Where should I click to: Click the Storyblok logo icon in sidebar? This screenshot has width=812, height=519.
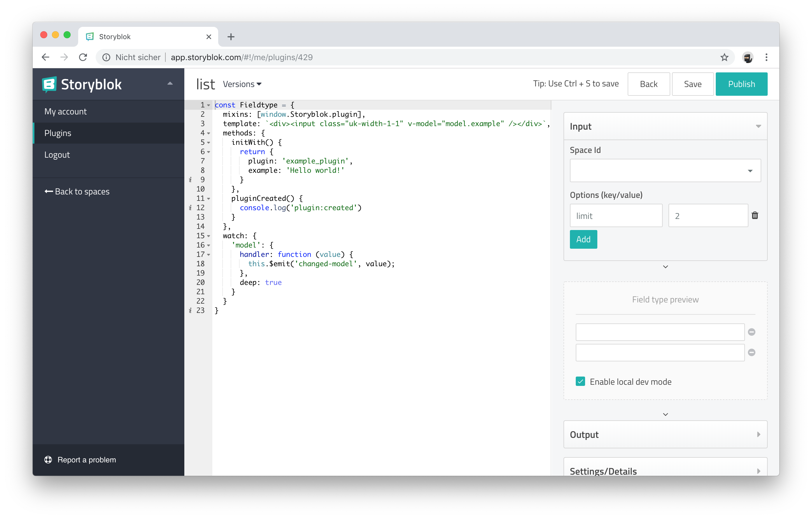click(x=50, y=83)
